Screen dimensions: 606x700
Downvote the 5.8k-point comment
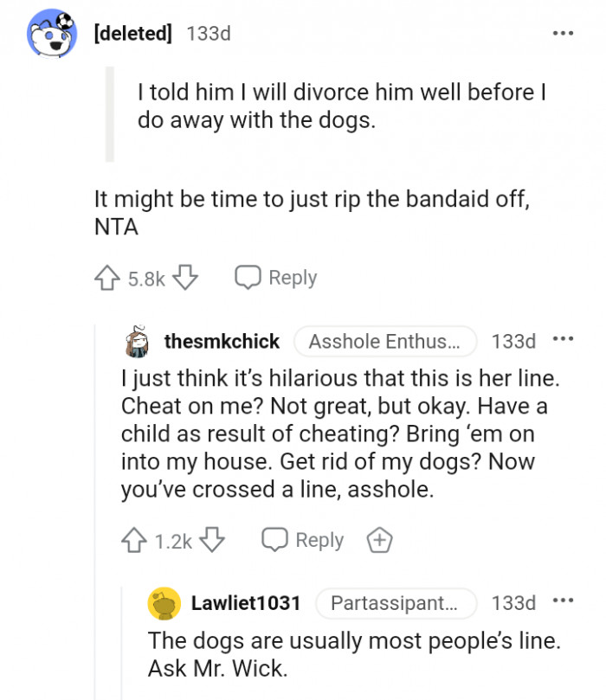(x=186, y=279)
